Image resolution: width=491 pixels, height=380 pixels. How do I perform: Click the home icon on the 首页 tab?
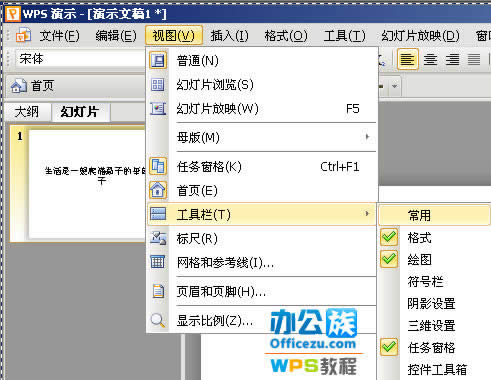pos(19,86)
